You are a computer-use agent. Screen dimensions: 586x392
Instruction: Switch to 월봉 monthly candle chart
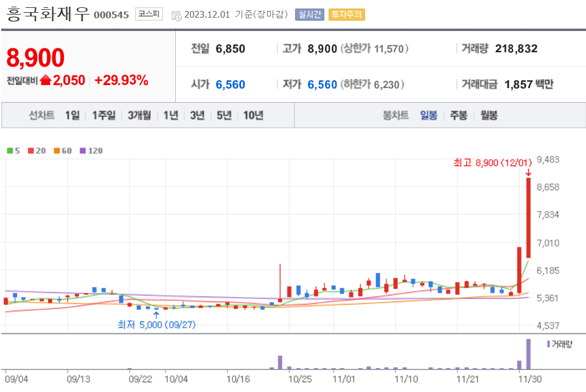(489, 115)
